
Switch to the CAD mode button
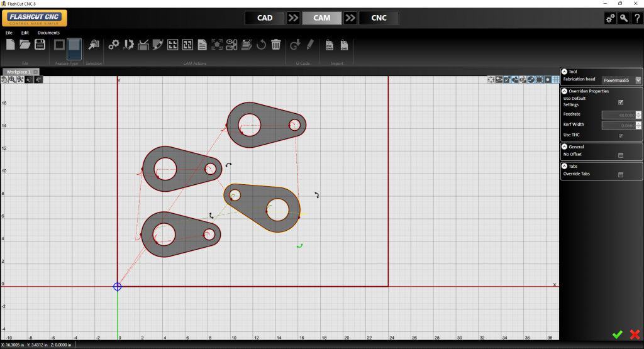point(265,18)
